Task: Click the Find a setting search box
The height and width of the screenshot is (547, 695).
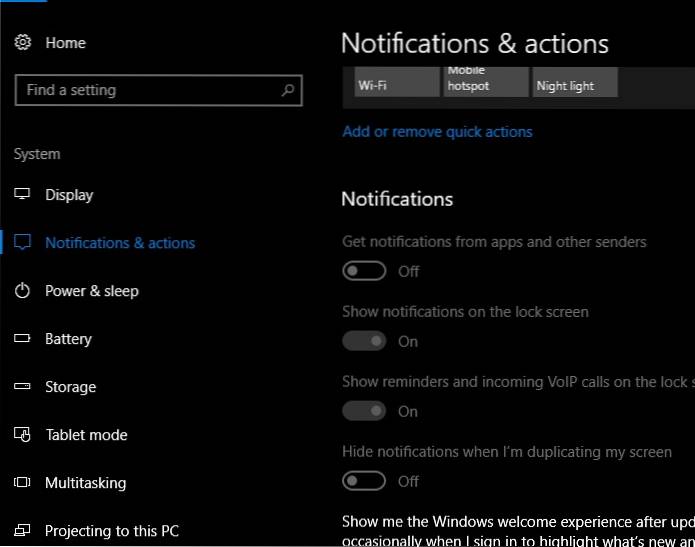Action: pyautogui.click(x=150, y=90)
